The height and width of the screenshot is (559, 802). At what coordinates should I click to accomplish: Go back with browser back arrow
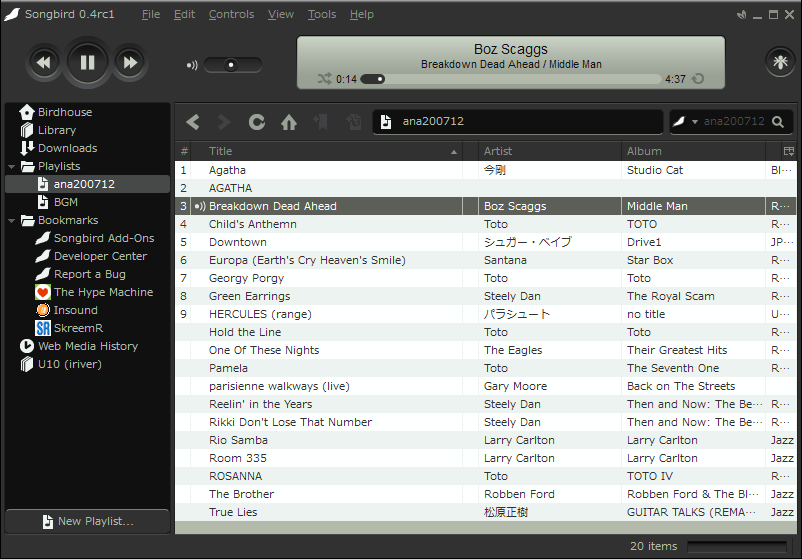tap(193, 122)
